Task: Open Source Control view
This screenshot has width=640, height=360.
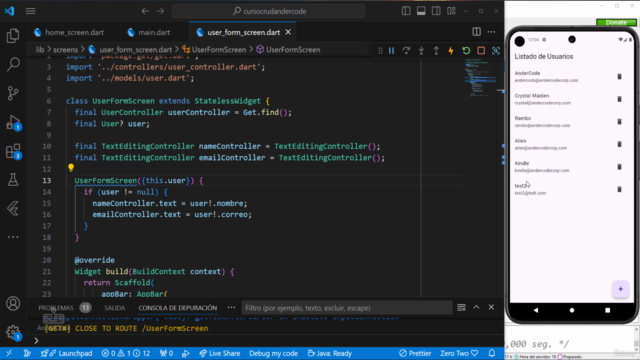Action: click(x=13, y=93)
